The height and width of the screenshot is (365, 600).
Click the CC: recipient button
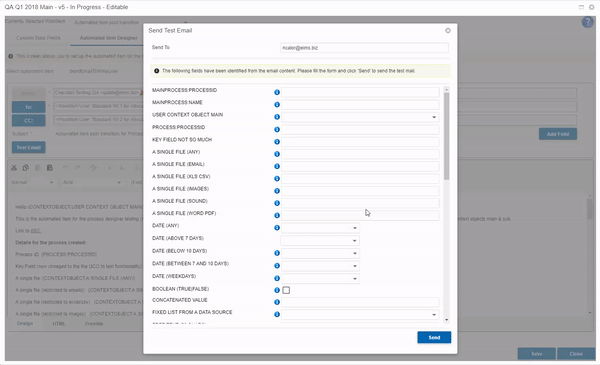click(29, 120)
